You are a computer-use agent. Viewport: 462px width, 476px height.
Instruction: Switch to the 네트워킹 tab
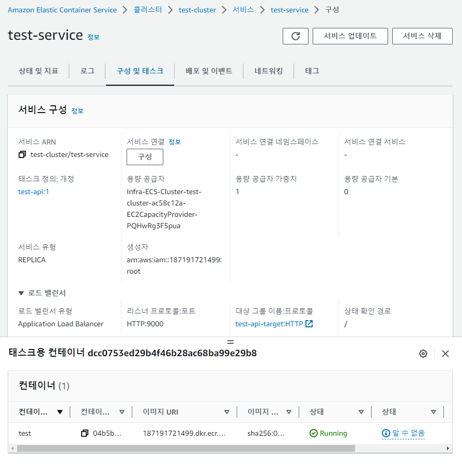(x=269, y=71)
